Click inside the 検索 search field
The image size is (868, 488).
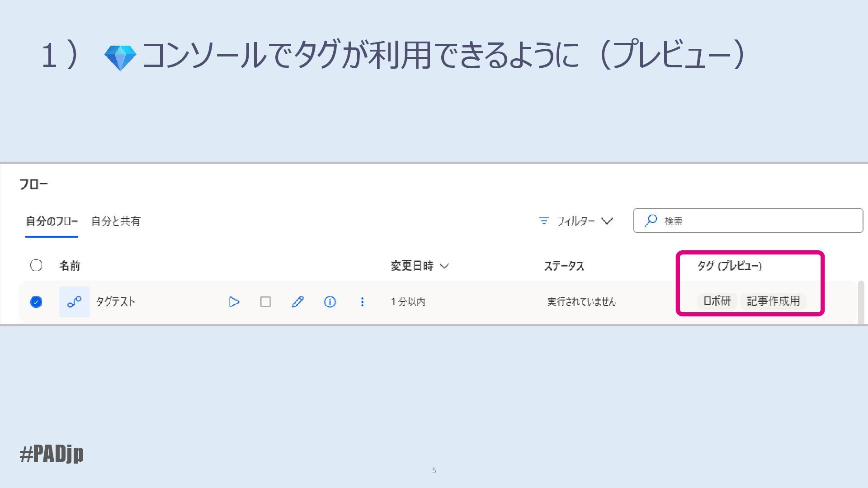coord(759,221)
